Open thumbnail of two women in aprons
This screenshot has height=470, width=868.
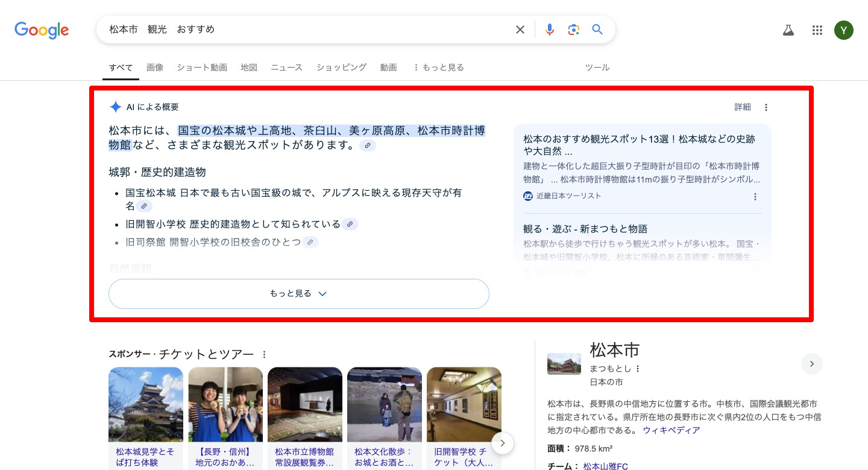click(x=225, y=405)
